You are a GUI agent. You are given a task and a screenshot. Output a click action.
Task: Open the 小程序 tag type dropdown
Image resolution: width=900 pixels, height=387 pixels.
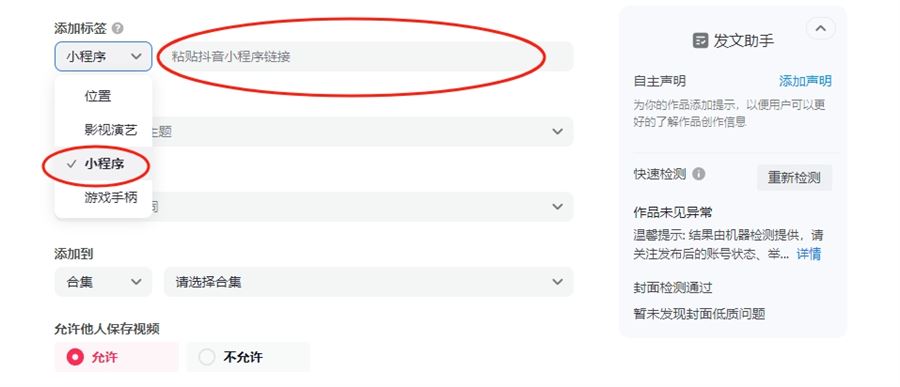coord(103,56)
